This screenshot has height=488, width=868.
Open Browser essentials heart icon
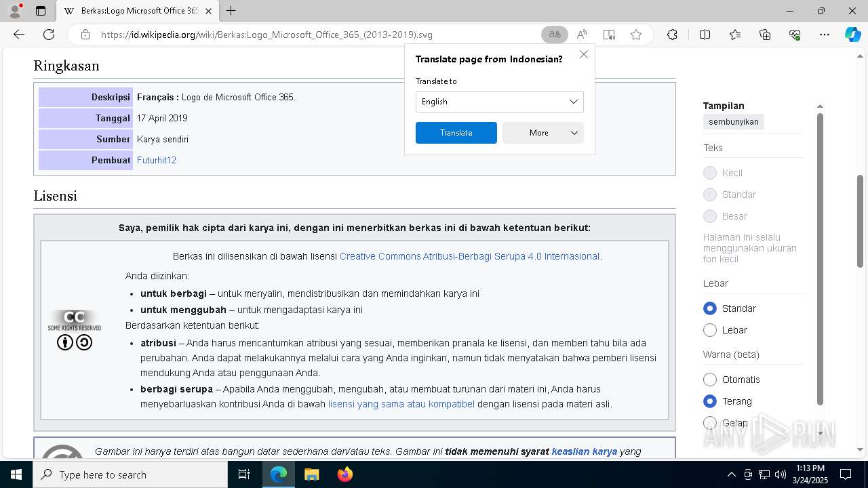(x=795, y=35)
